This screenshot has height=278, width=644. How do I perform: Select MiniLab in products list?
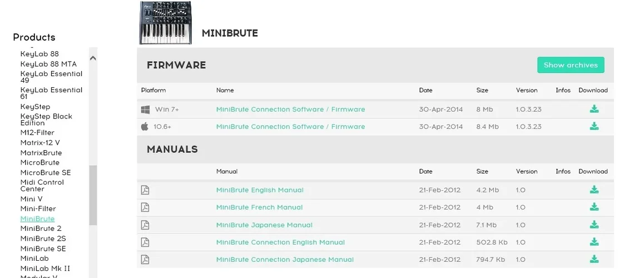[34, 259]
